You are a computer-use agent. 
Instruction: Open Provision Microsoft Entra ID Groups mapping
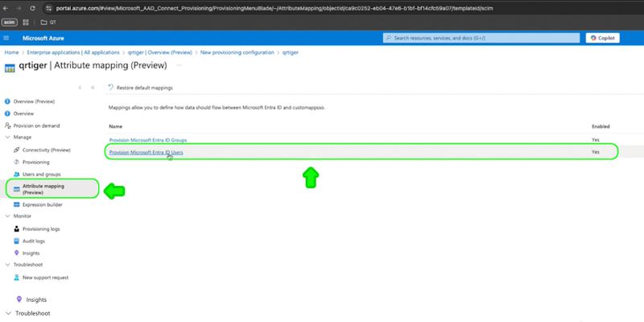(148, 140)
